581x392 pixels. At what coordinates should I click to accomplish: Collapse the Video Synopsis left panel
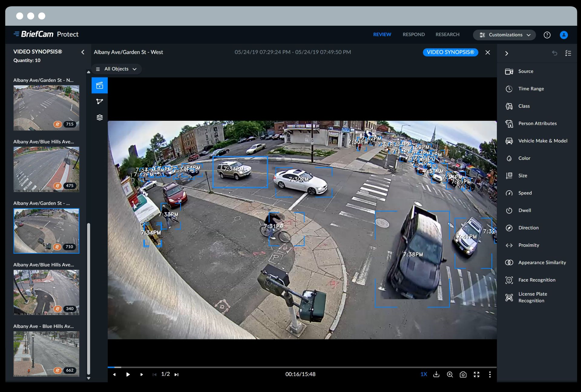pyautogui.click(x=83, y=52)
